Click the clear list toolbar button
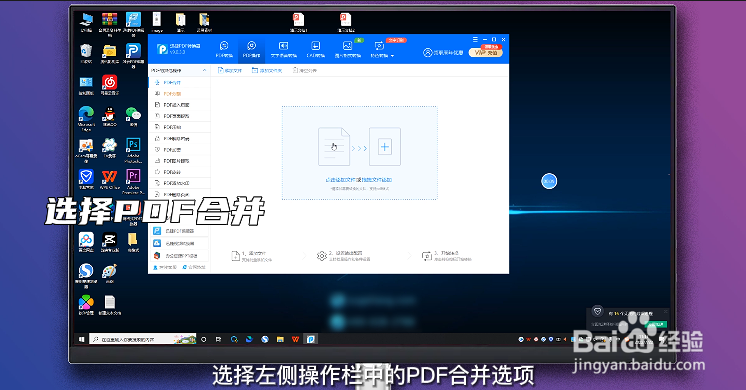The height and width of the screenshot is (390, 746). [x=304, y=70]
